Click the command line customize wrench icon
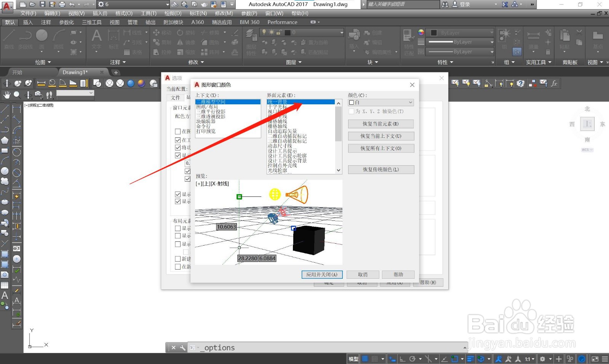The height and width of the screenshot is (364, 609). [183, 348]
